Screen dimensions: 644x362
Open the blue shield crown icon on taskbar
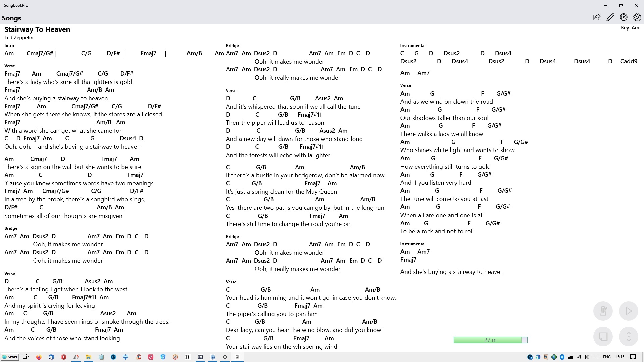[x=126, y=357]
